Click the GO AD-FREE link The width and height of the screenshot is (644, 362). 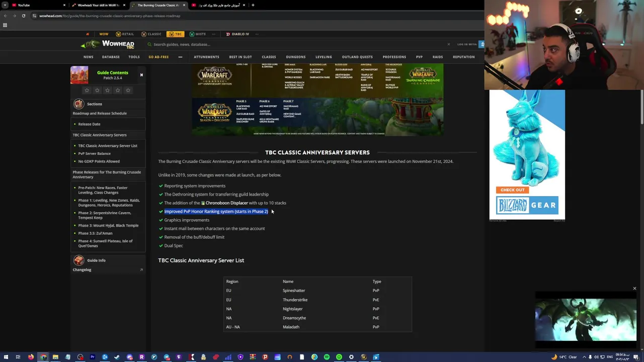click(158, 57)
